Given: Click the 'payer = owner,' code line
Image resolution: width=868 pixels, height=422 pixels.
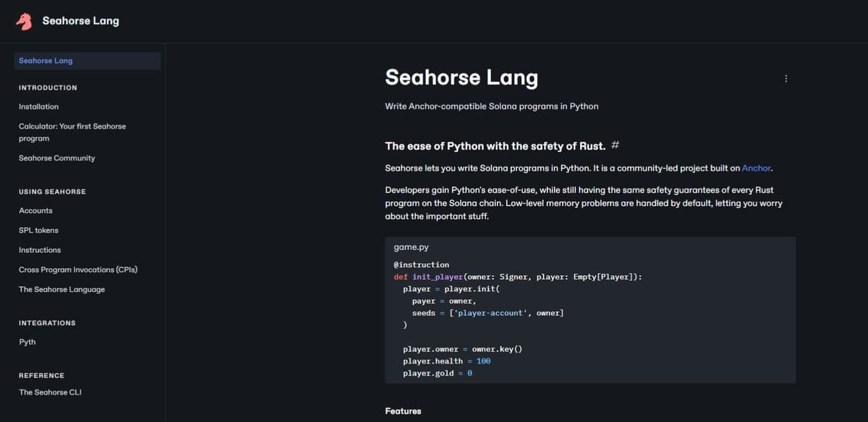Looking at the screenshot, I should click(x=444, y=301).
